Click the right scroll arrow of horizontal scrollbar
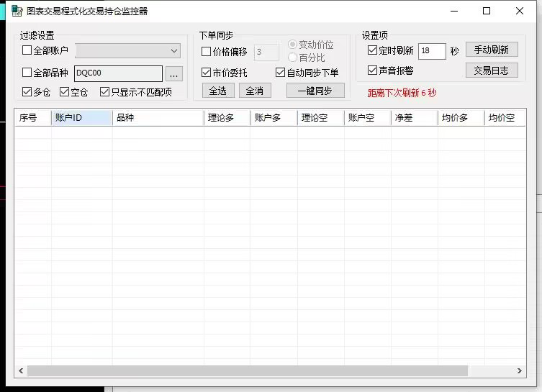The height and width of the screenshot is (392, 542). 520,371
